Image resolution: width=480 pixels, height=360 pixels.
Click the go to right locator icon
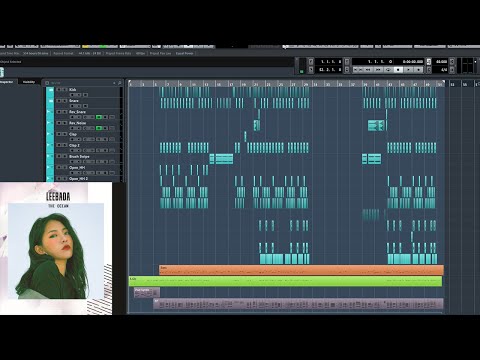[311, 69]
